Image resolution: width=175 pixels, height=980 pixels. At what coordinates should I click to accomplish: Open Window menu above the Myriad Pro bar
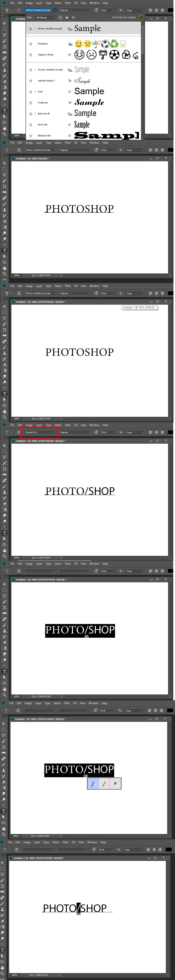point(94,425)
